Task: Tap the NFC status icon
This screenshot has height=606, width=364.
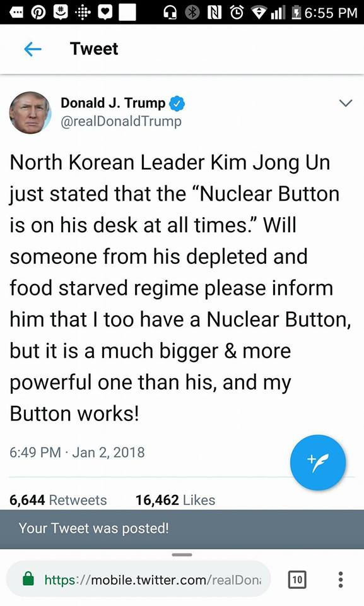Action: tap(214, 13)
